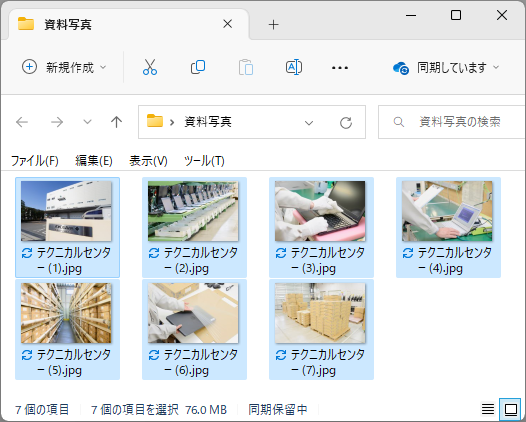Switch to details list view

488,409
